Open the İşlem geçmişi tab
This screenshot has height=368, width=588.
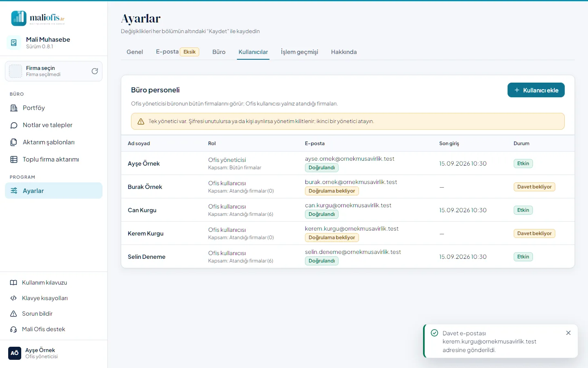(299, 52)
